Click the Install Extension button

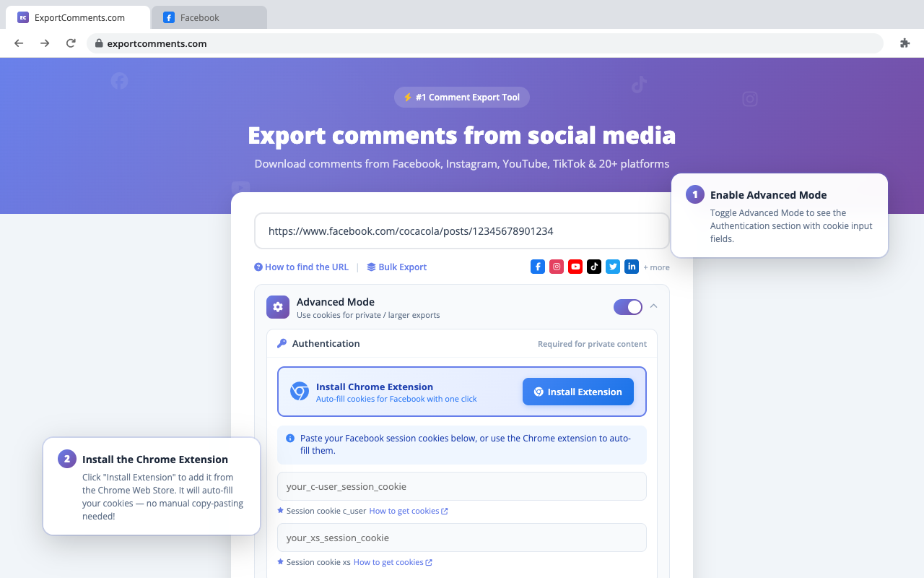pyautogui.click(x=578, y=392)
